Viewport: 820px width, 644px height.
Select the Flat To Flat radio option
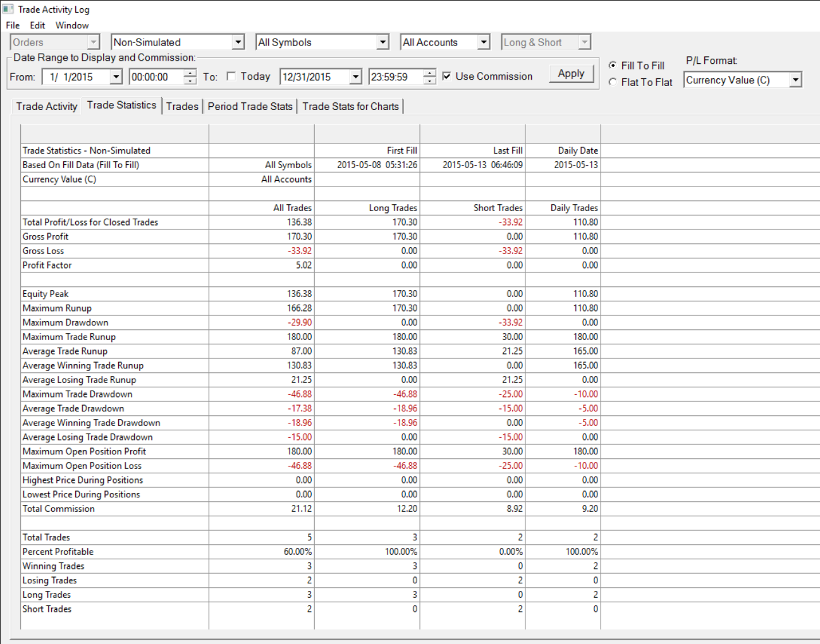click(613, 82)
